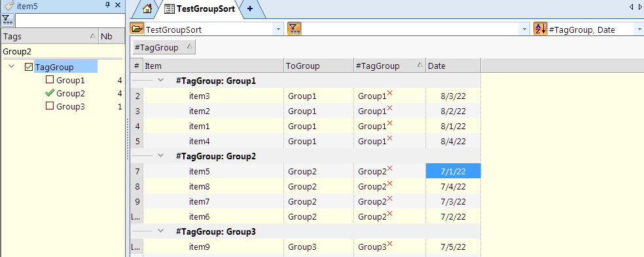Click the grid filter text field
The image size is (644, 257).
411,30
